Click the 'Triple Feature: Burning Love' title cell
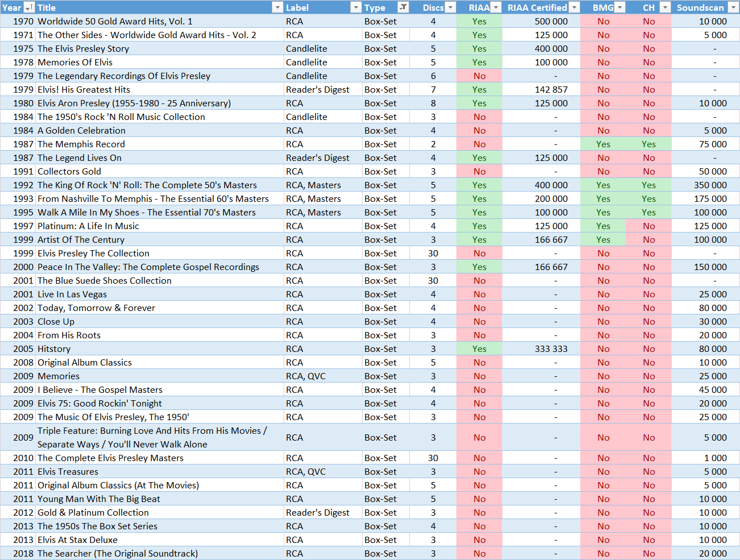The height and width of the screenshot is (560, 740). (160, 437)
